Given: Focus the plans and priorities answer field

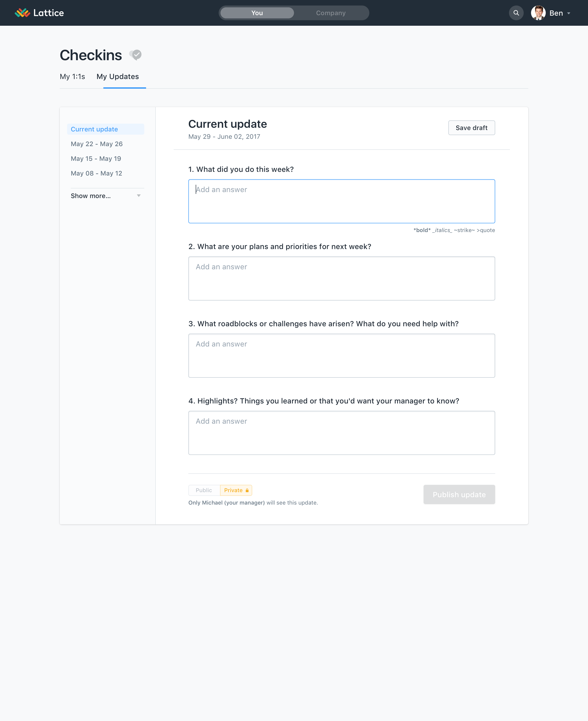Looking at the screenshot, I should (341, 278).
